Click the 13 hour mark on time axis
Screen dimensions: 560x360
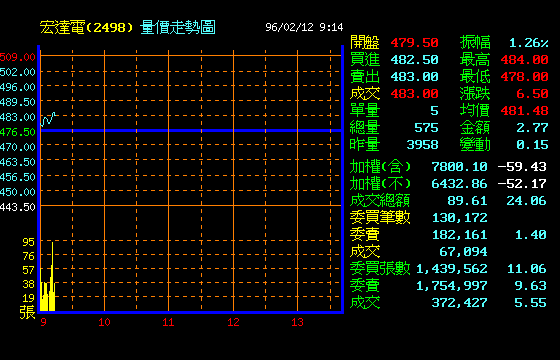(x=297, y=322)
